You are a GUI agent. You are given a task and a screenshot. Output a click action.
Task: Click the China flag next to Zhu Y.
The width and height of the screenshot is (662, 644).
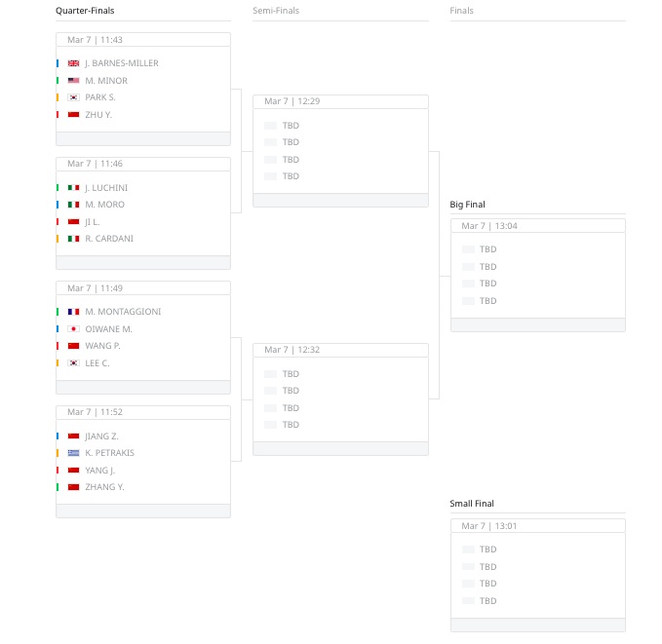tap(73, 114)
